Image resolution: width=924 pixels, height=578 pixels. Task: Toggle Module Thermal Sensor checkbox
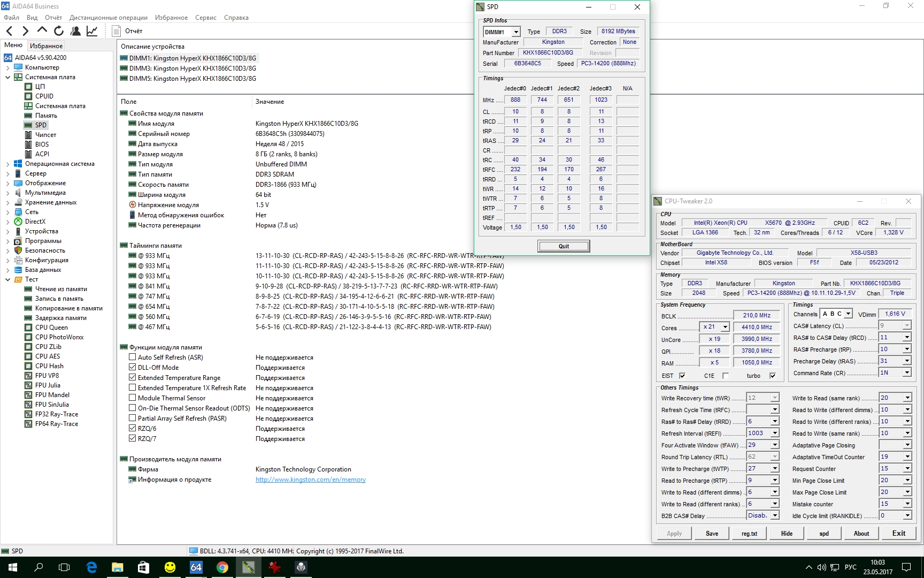(132, 398)
